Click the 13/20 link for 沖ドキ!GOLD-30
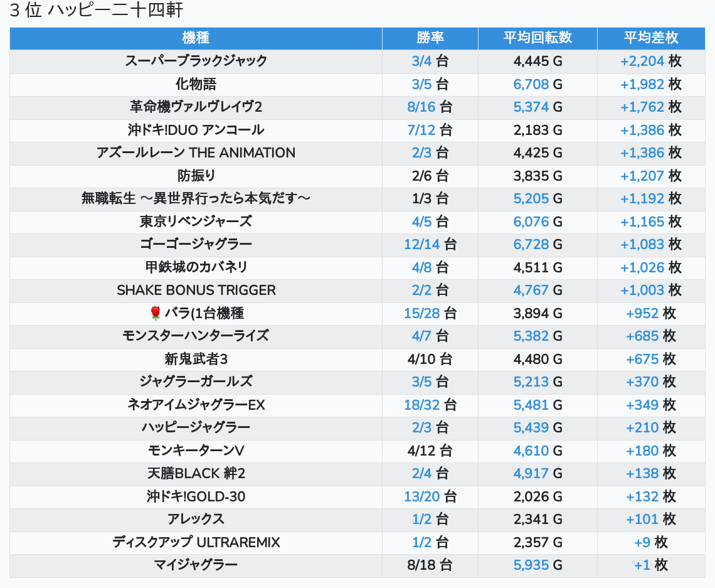 tap(422, 496)
